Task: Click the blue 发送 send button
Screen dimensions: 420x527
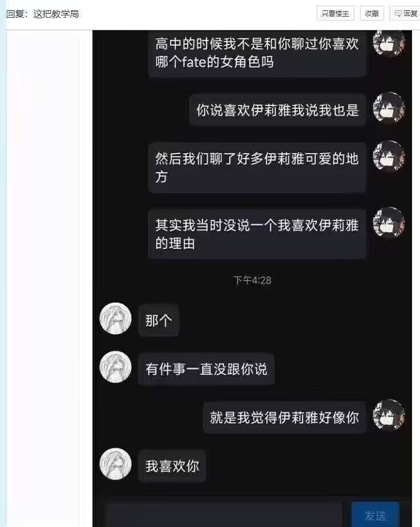Action: point(375,514)
